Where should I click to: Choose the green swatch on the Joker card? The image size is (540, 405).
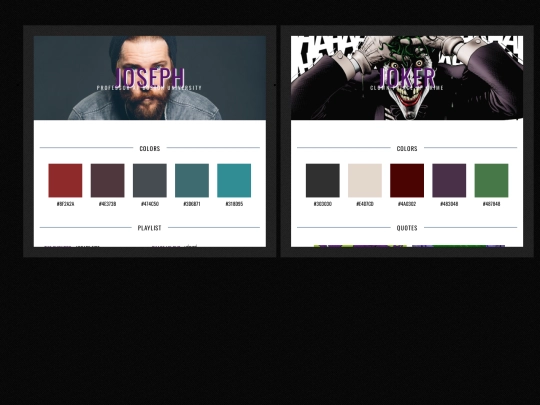point(491,180)
